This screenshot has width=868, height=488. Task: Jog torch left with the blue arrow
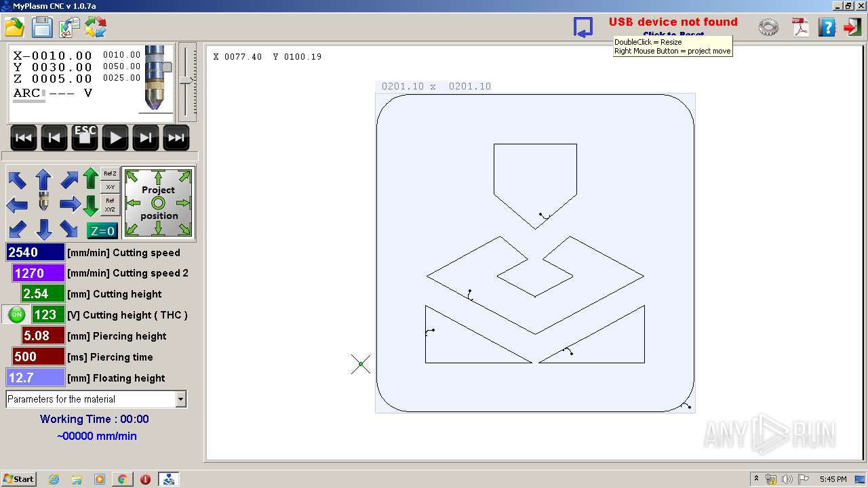[17, 204]
